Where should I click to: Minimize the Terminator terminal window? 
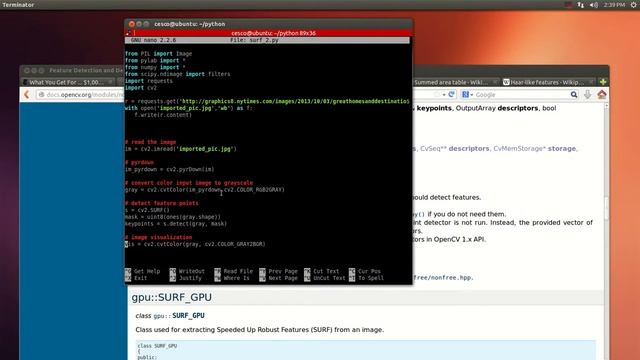pos(139,24)
